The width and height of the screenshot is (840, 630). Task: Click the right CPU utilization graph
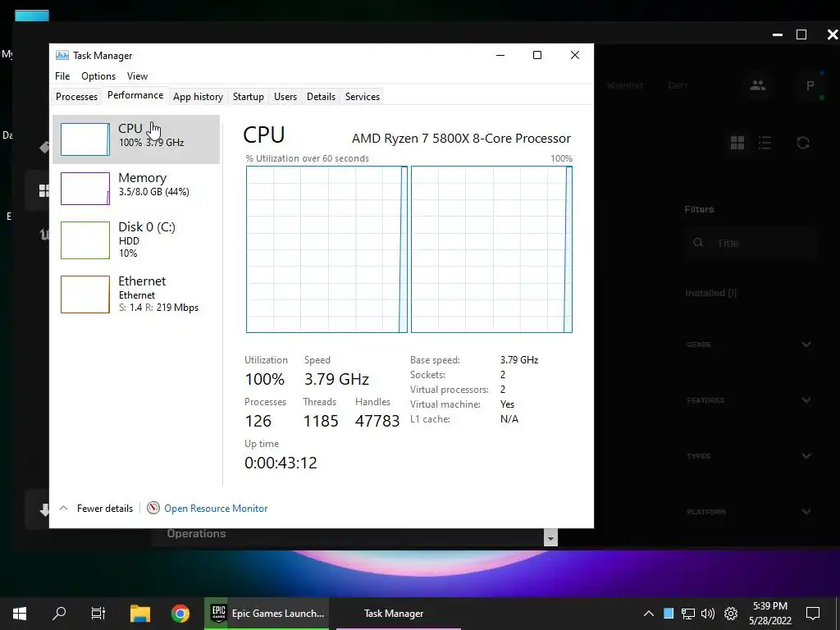492,249
